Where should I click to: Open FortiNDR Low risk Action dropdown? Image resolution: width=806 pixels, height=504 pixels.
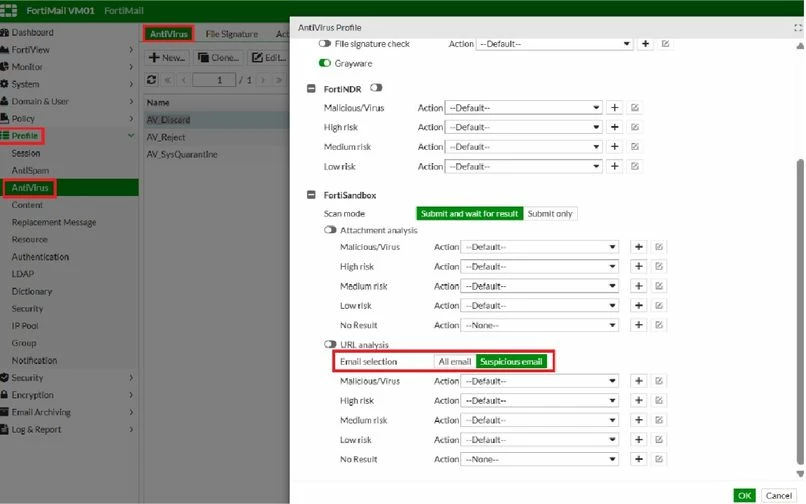523,167
